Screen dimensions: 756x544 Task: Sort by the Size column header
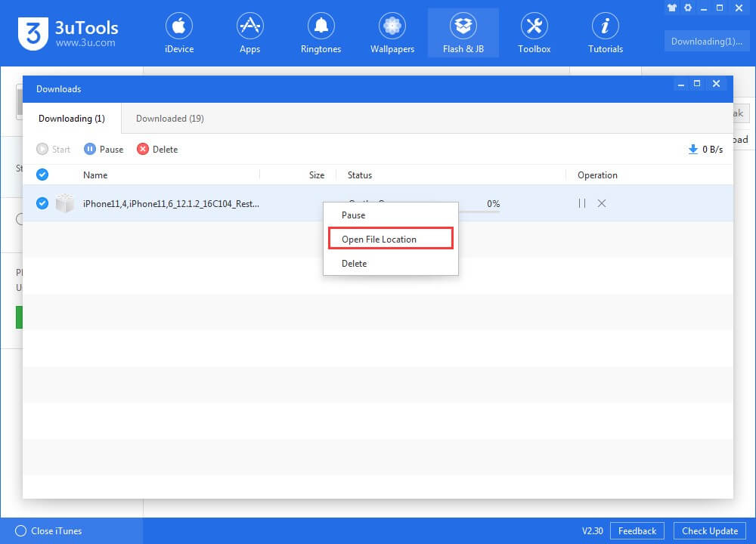(317, 175)
